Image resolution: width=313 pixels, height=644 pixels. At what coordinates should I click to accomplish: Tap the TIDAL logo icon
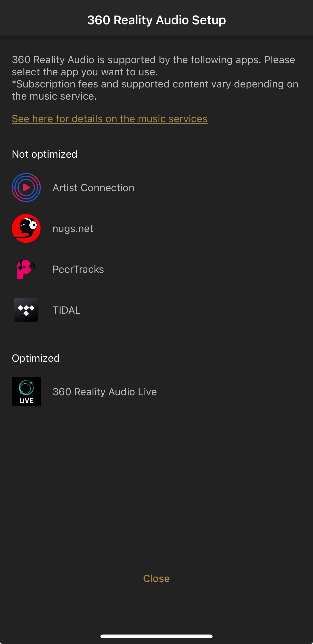(x=26, y=310)
